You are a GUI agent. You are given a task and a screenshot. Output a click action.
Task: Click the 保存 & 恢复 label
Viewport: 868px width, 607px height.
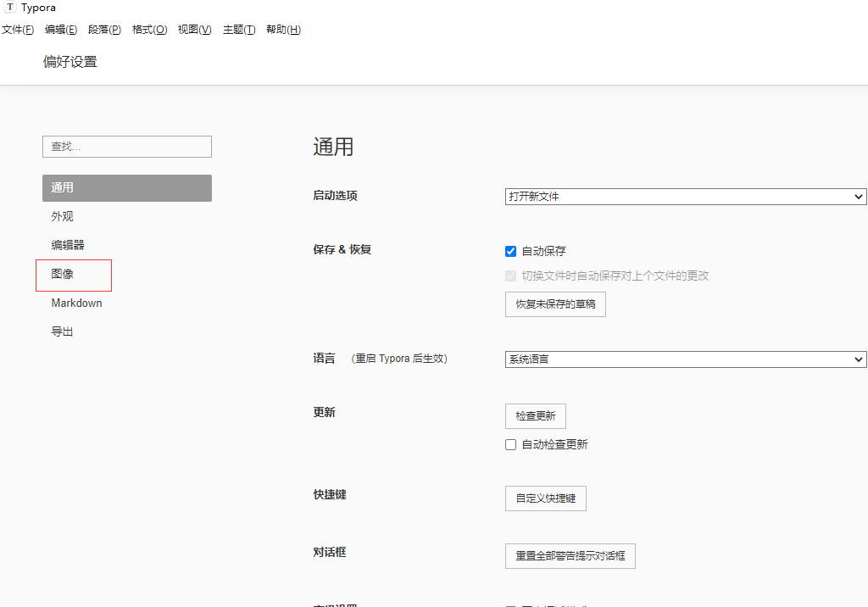(342, 250)
